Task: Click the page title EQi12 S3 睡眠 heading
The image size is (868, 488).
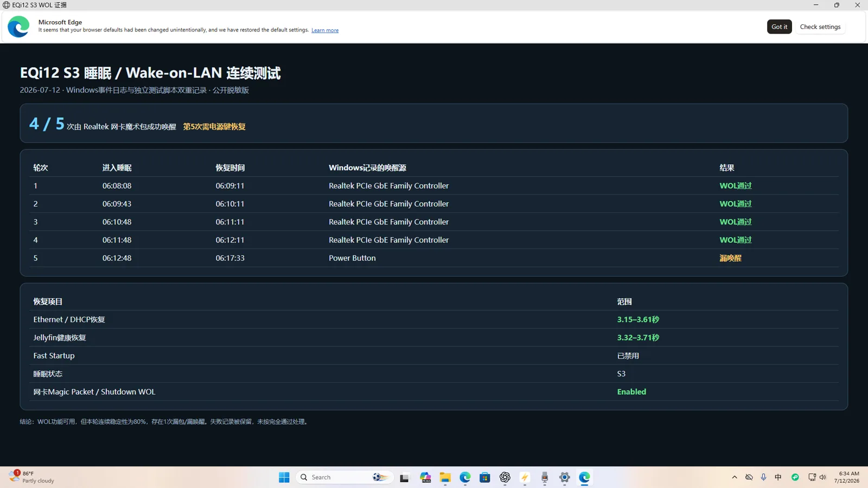Action: pos(150,73)
